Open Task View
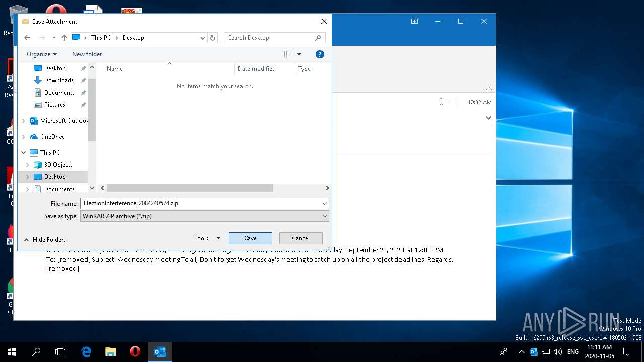The height and width of the screenshot is (362, 644). click(60, 352)
